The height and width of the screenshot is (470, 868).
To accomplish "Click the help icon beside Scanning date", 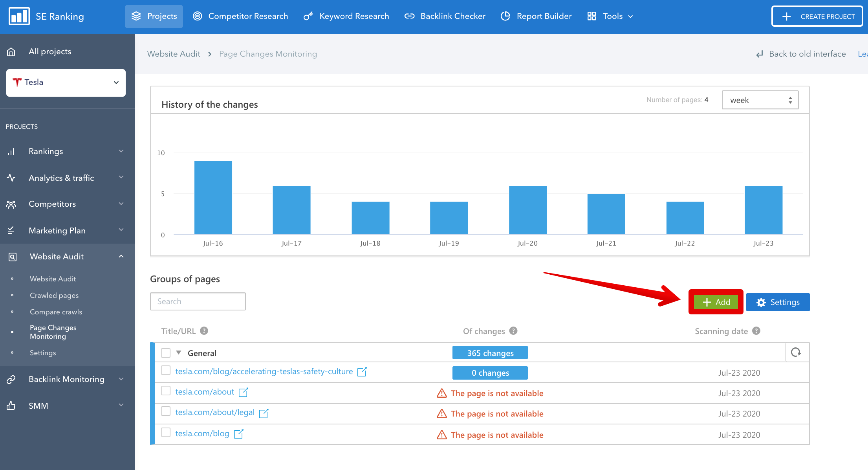I will click(x=756, y=331).
